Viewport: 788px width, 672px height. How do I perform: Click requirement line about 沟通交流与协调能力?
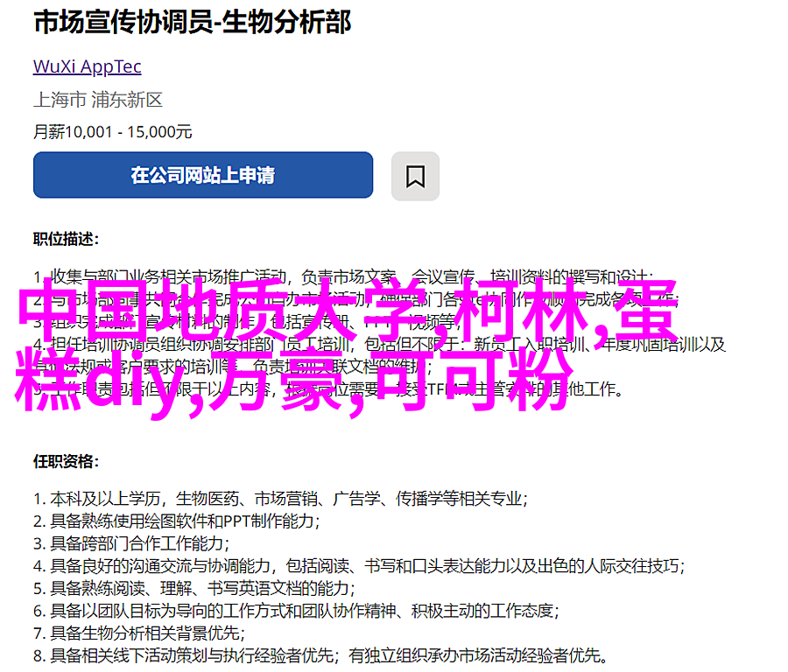(x=359, y=566)
